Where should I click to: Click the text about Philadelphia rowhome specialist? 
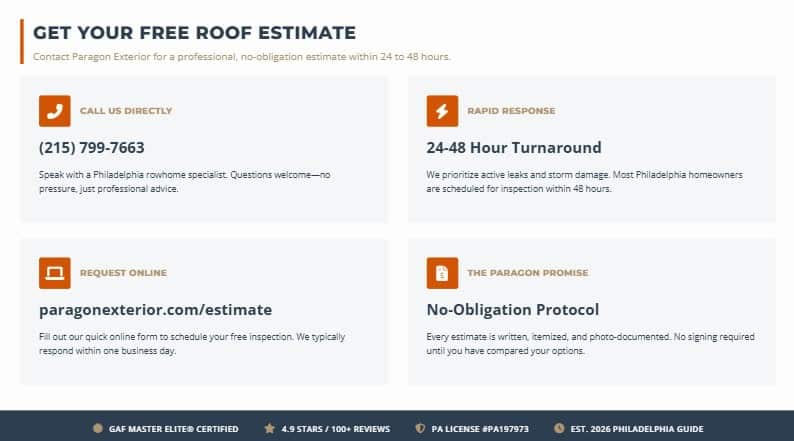pyautogui.click(x=185, y=182)
